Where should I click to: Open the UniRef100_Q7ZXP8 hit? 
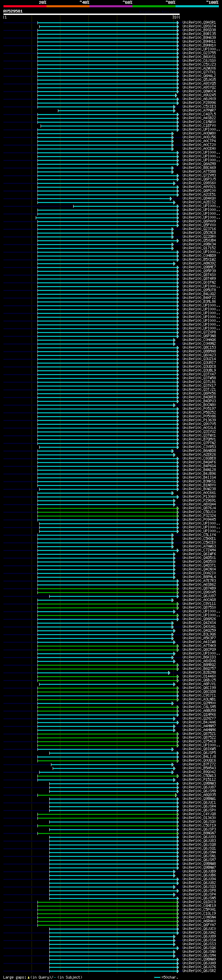pyautogui.click(x=199, y=332)
